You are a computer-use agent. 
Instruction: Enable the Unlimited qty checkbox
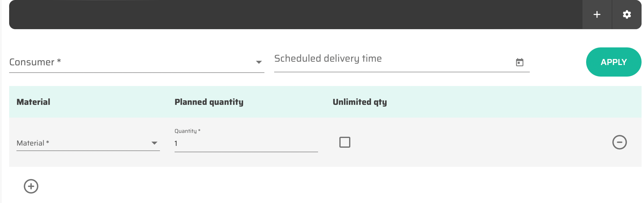click(345, 142)
